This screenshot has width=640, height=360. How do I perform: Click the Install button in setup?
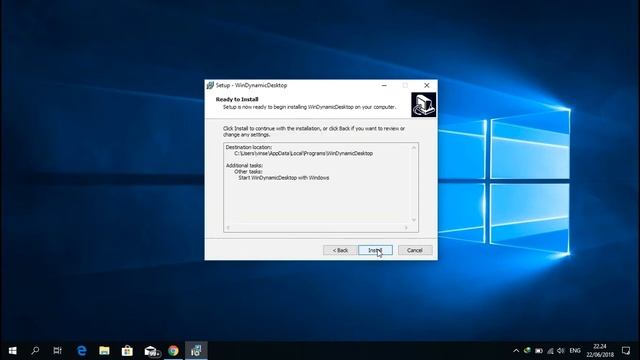coord(375,250)
